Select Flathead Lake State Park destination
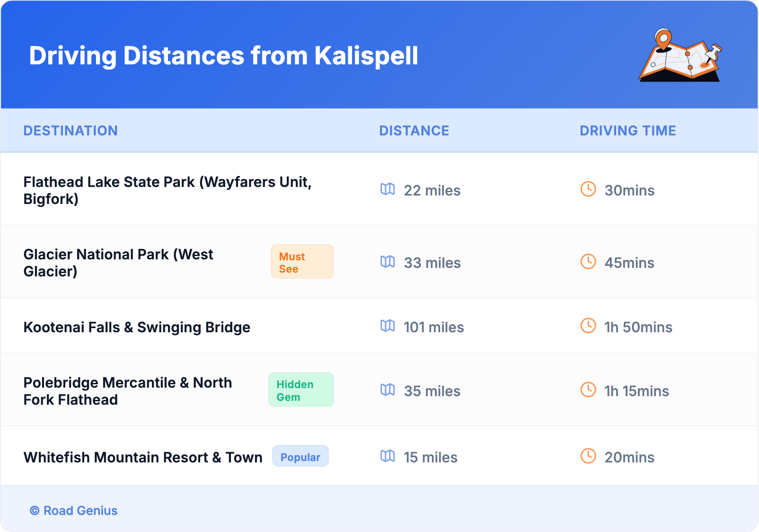The height and width of the screenshot is (532, 759). [168, 190]
